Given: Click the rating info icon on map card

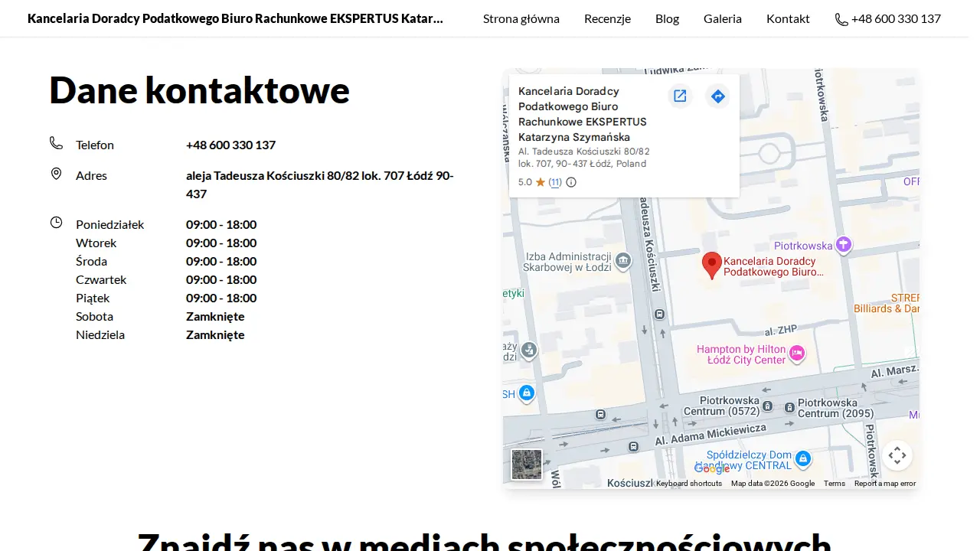Looking at the screenshot, I should [x=571, y=182].
